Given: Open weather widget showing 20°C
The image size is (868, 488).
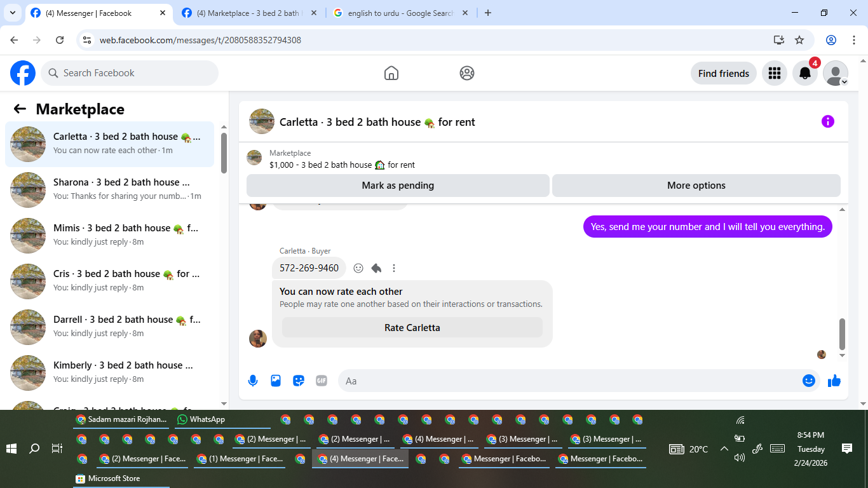Looking at the screenshot, I should pos(689,449).
